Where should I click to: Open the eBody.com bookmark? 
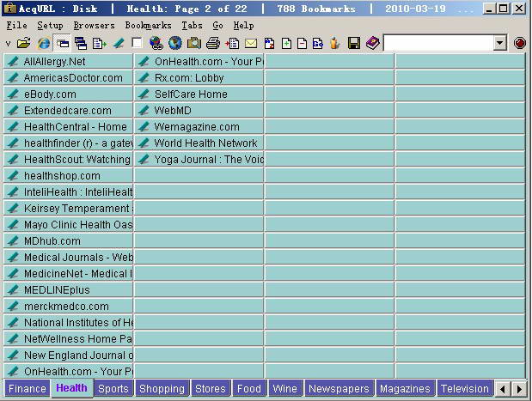pos(68,94)
